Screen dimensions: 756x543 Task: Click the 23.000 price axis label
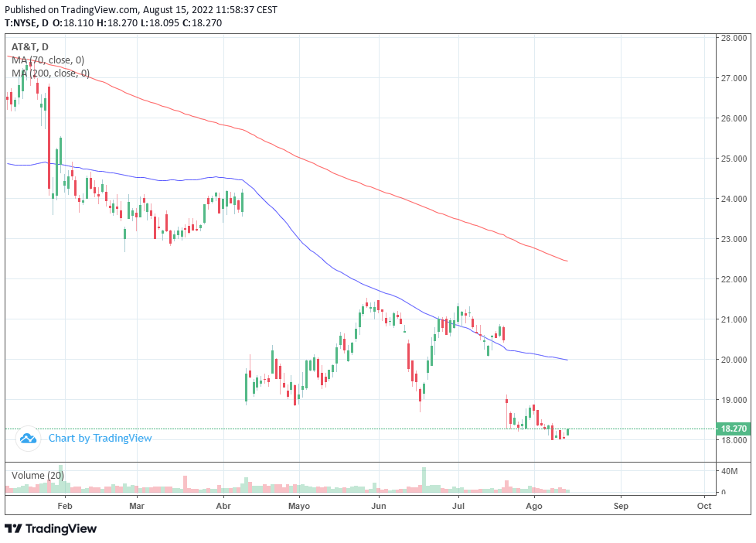[734, 239]
